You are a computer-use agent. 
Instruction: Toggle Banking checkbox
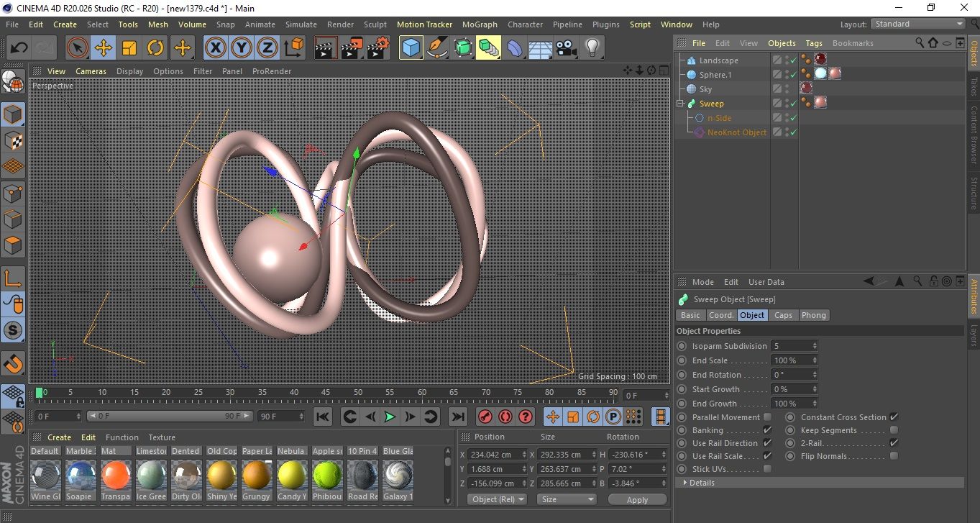tap(767, 430)
